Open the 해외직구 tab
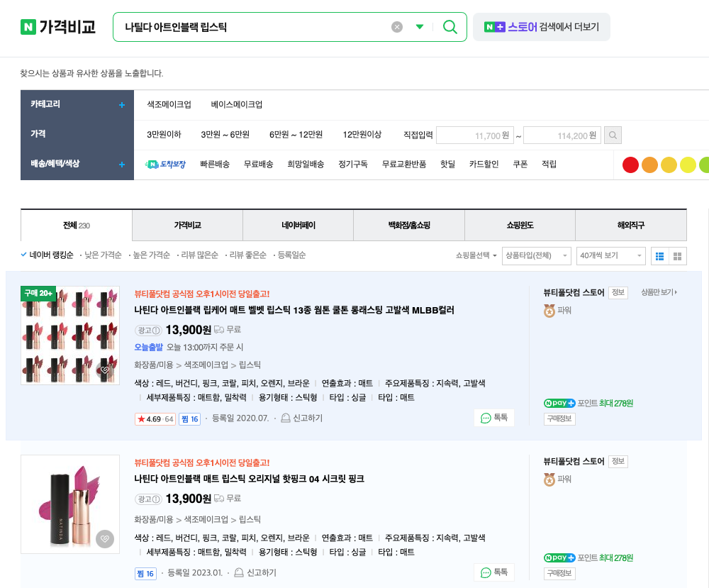Viewport: 709px width, 588px height. pyautogui.click(x=630, y=224)
